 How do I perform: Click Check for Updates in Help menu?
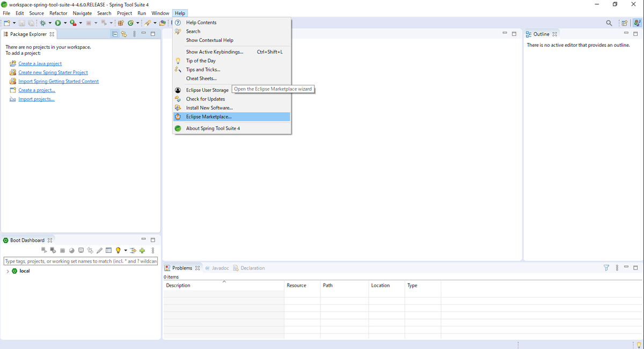[x=232, y=99]
